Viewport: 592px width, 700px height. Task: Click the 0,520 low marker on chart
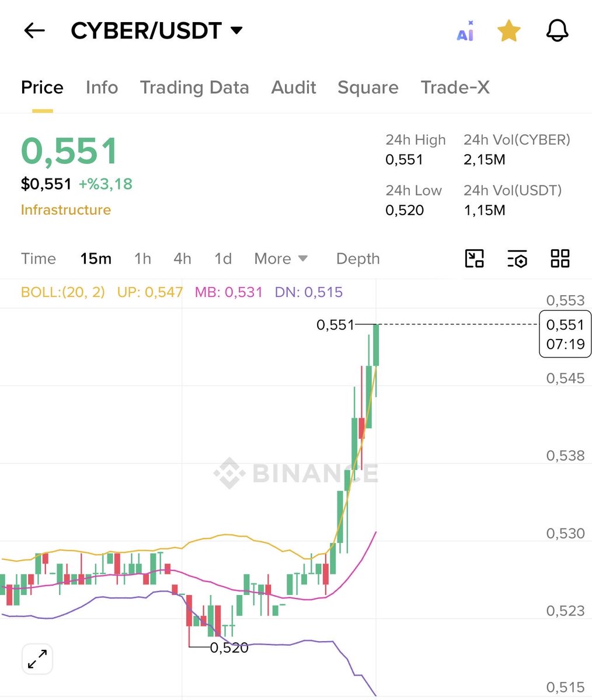coord(229,647)
